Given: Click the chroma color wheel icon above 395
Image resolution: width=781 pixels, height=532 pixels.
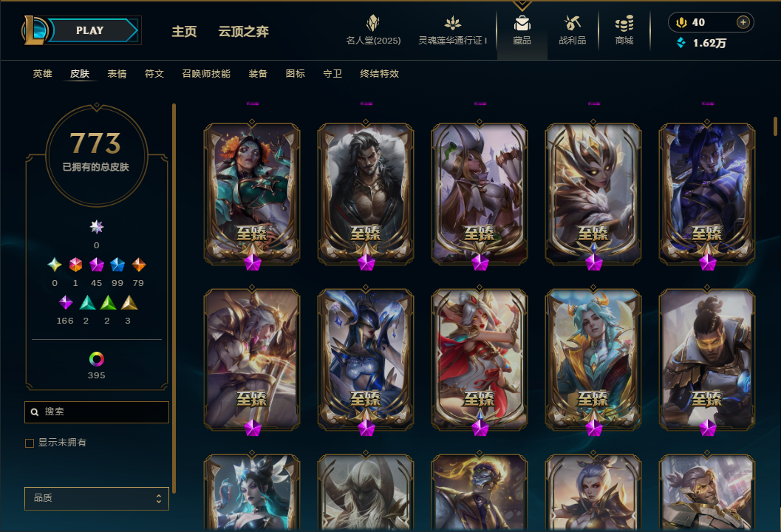Looking at the screenshot, I should [97, 358].
